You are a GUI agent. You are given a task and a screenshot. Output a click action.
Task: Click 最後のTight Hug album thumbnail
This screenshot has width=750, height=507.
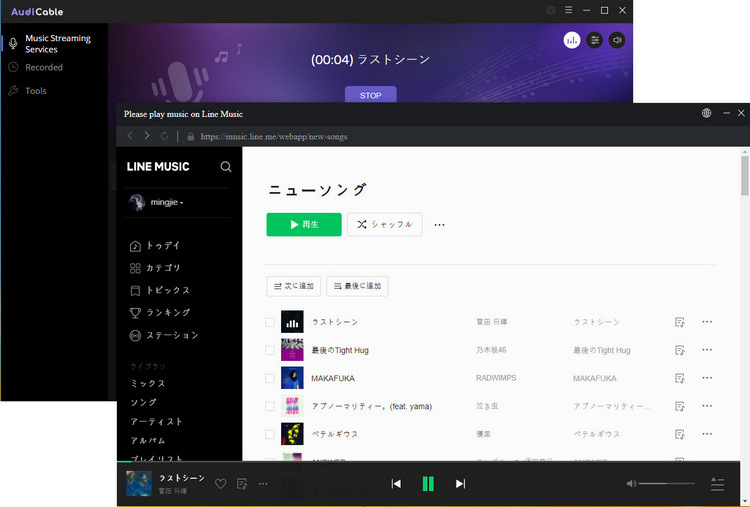tap(292, 350)
